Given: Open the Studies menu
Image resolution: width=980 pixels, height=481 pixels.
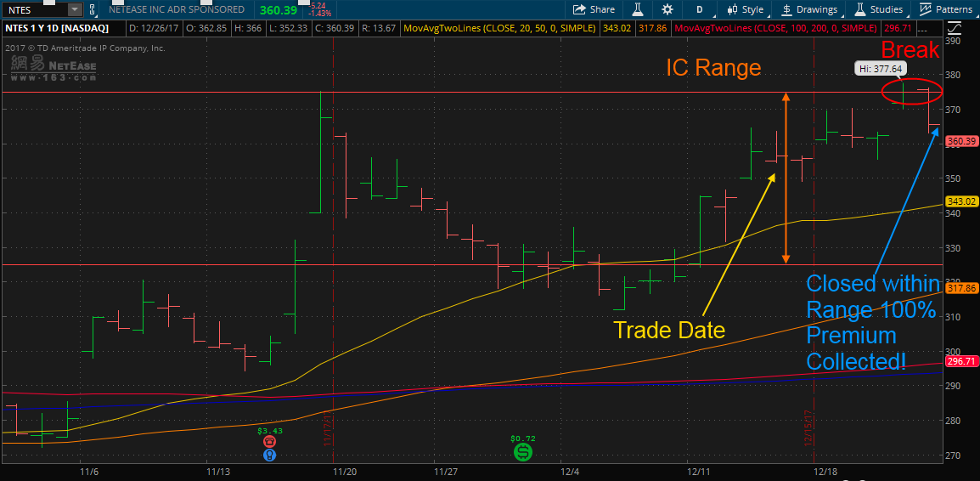Looking at the screenshot, I should 880,9.
